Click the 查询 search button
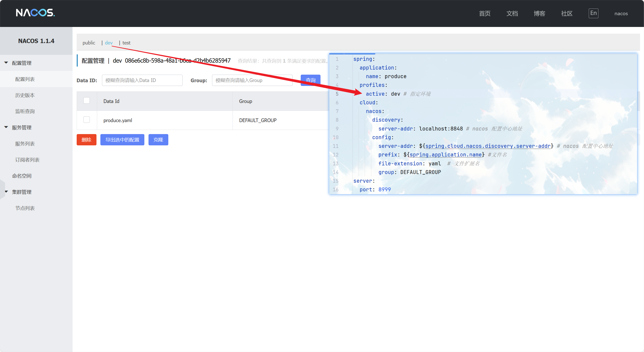The image size is (644, 352). (311, 80)
